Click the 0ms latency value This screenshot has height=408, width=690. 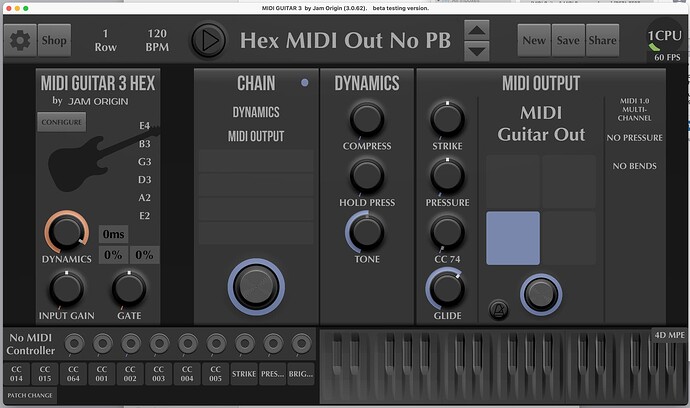coord(114,234)
